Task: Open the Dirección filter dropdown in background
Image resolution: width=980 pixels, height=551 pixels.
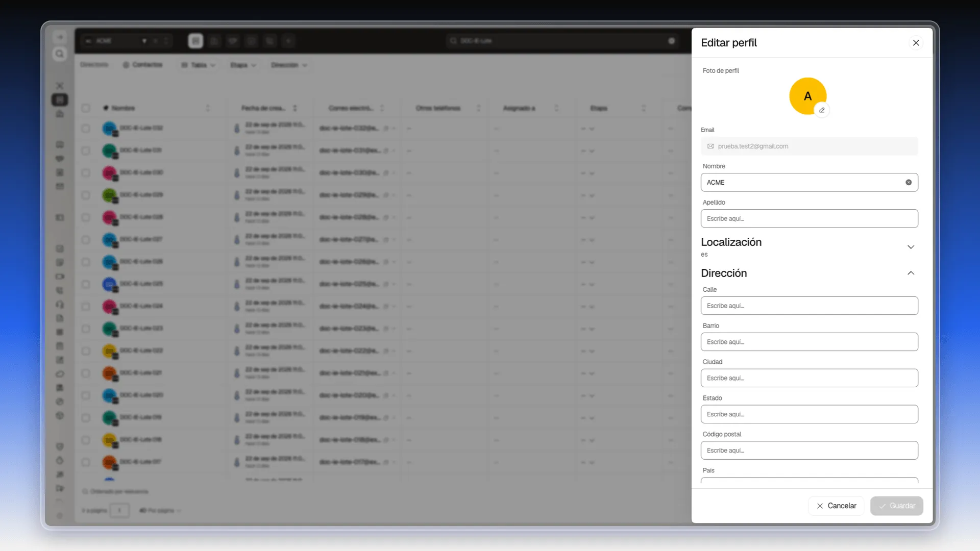Action: pyautogui.click(x=289, y=65)
